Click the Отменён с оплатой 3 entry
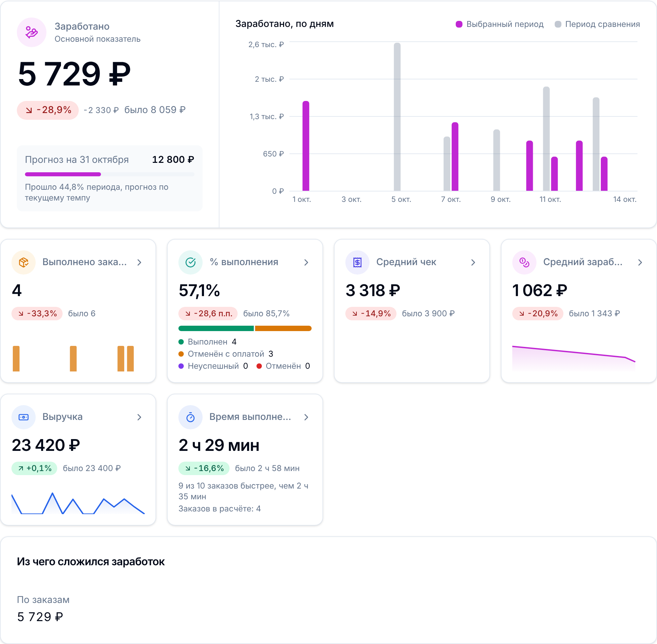 point(226,354)
